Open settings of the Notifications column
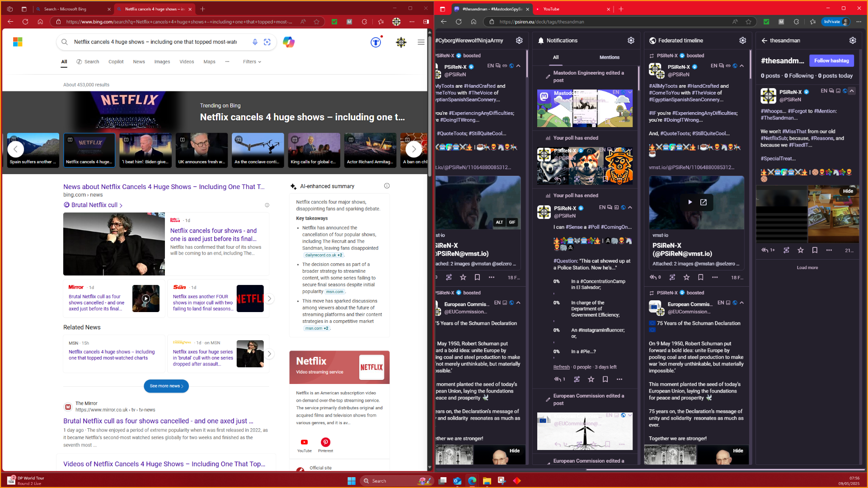This screenshot has width=868, height=488. (631, 41)
